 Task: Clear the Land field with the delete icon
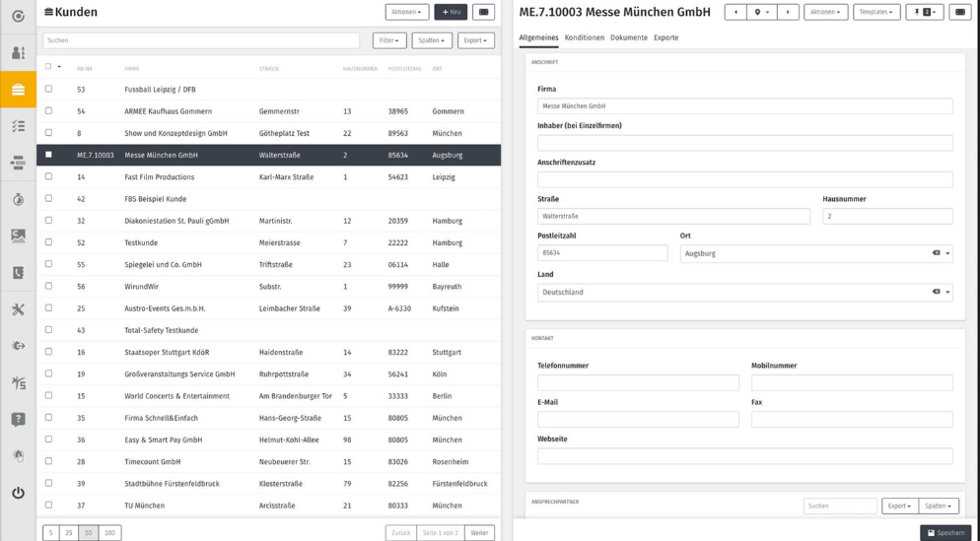point(937,292)
